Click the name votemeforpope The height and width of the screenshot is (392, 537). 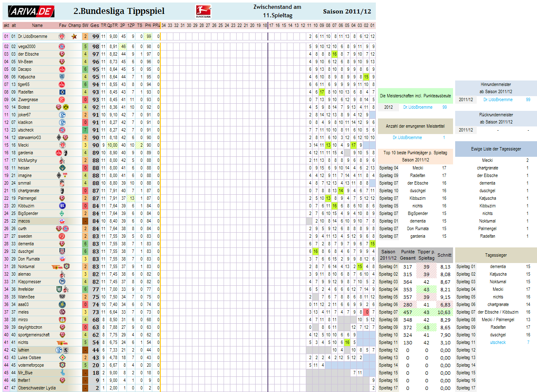[x=31, y=365]
